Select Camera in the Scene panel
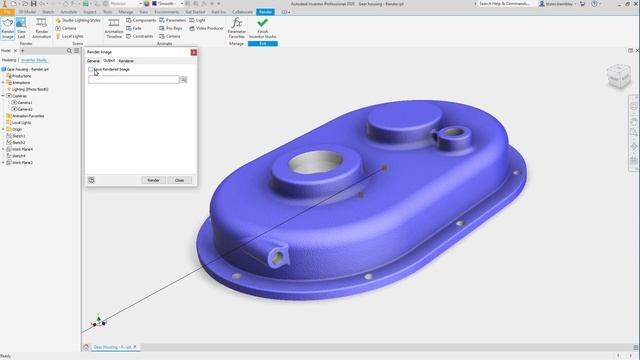Screen dimensions: 640x360 [66, 28]
